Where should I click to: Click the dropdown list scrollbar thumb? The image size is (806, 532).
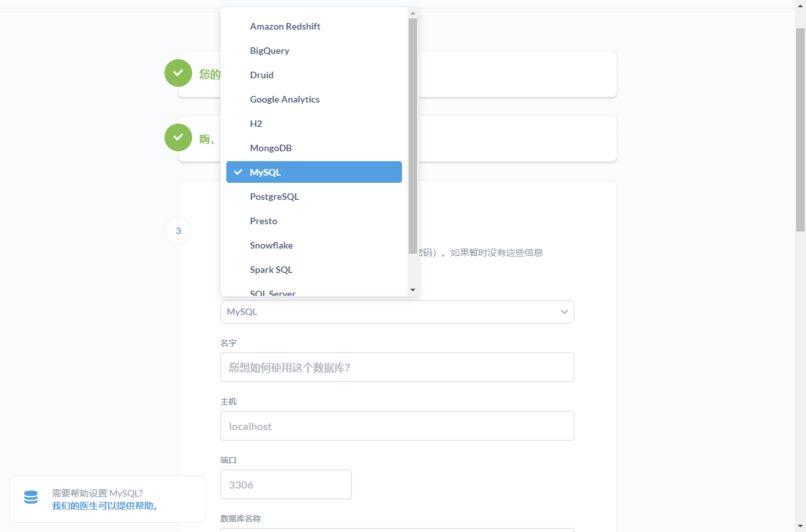[x=413, y=136]
